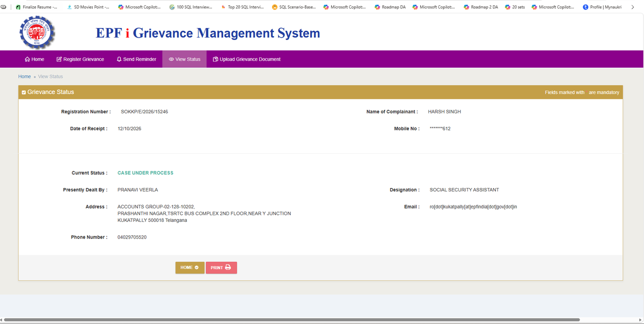The width and height of the screenshot is (644, 324).
Task: Click the Grievance Status panel header
Action: tap(320, 92)
